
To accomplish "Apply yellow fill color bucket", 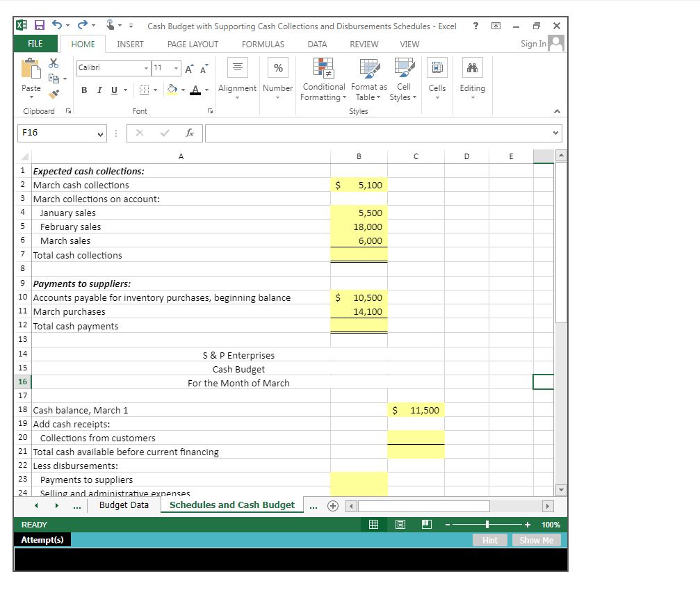I will pyautogui.click(x=172, y=90).
